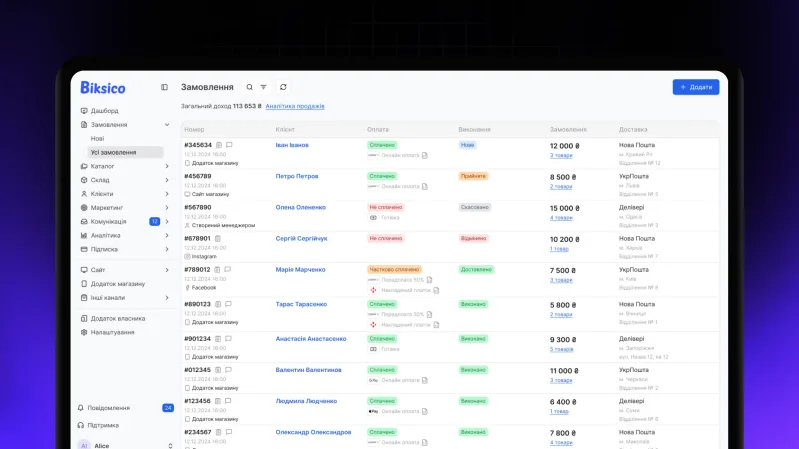The width and height of the screenshot is (799, 449).
Task: Click the note icon of order #012345
Action: point(218,370)
